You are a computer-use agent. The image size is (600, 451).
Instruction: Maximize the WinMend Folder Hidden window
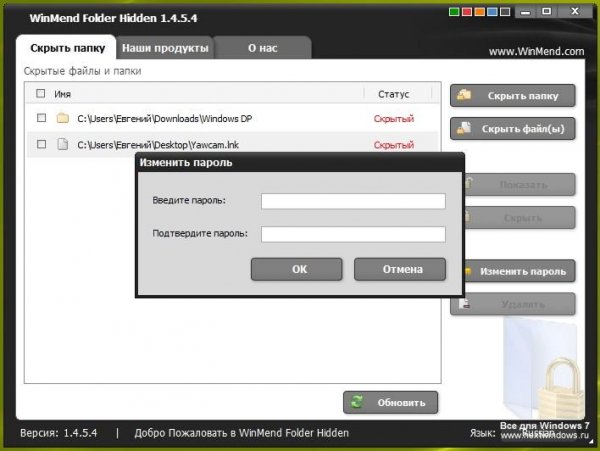(546, 12)
